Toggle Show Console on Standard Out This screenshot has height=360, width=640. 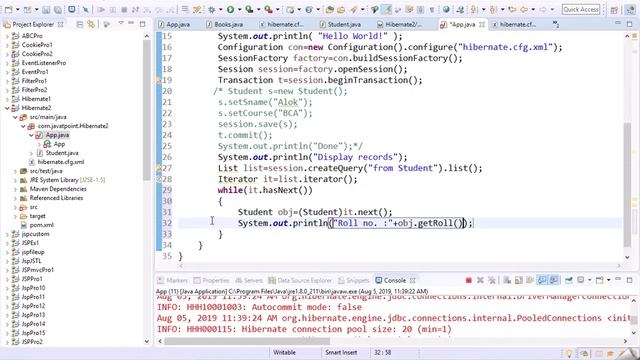point(542,280)
